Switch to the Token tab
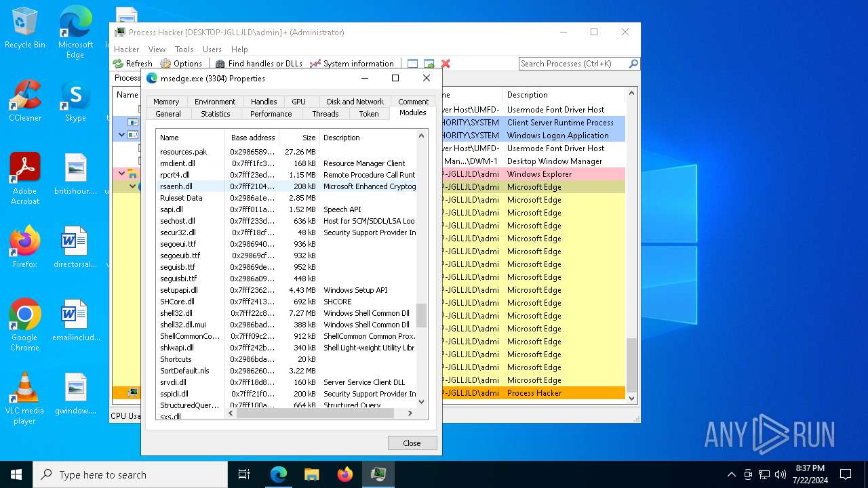868x488 pixels. pos(369,114)
